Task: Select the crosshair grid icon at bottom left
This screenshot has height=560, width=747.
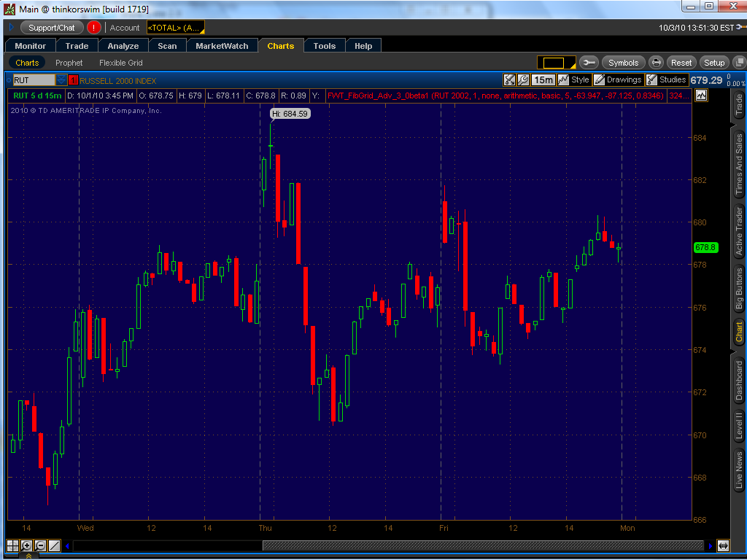Action: pos(12,545)
